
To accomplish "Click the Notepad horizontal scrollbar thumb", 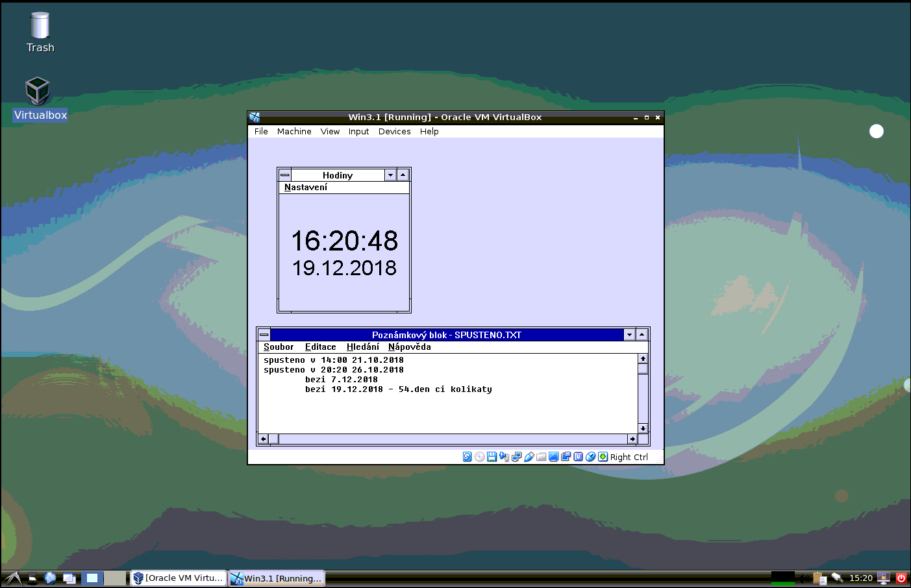I will click(x=274, y=439).
